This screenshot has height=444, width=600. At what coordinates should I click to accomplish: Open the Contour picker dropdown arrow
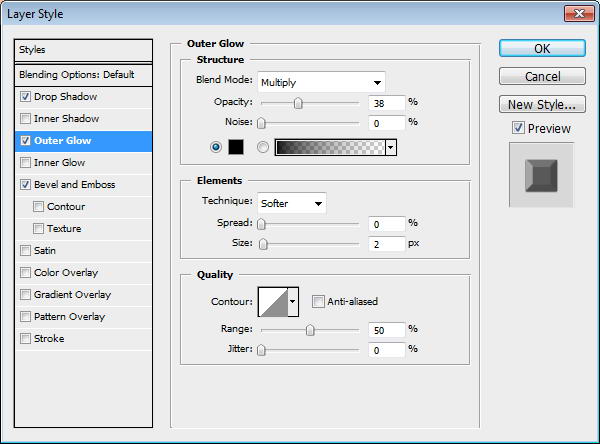pos(293,302)
